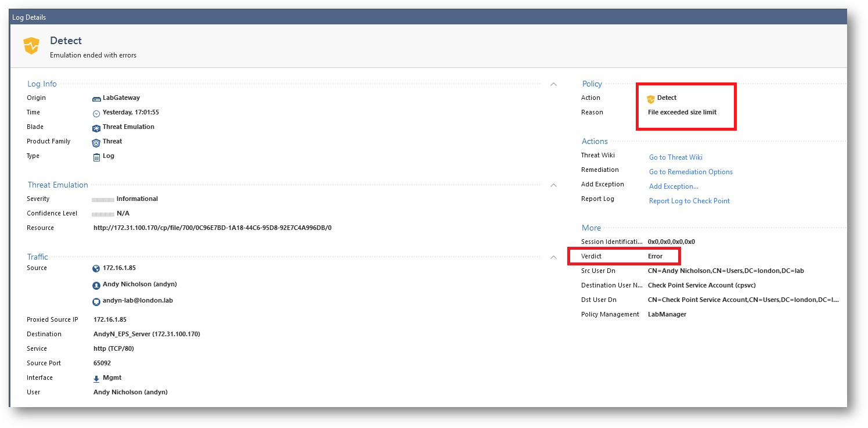
Task: Select the Session Identification value 0x0,0x0,0x0,0x0
Action: 671,242
